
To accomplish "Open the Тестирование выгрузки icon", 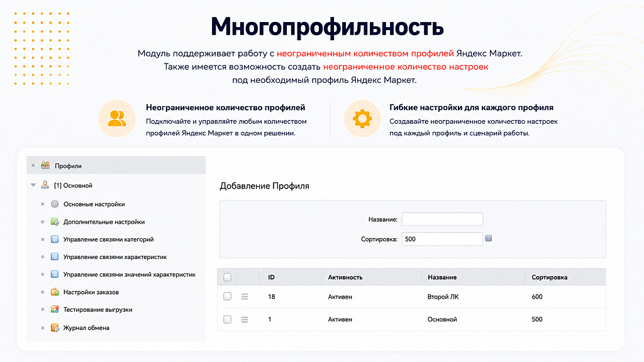I will click(55, 309).
